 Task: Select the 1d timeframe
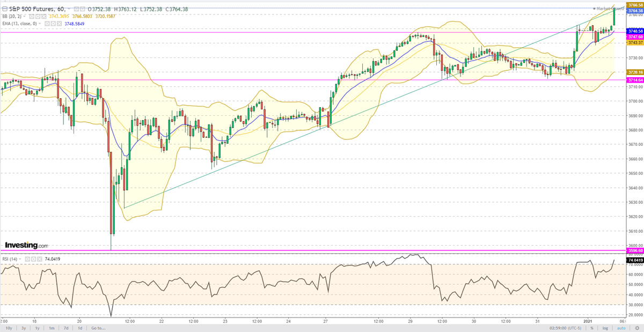point(79,329)
